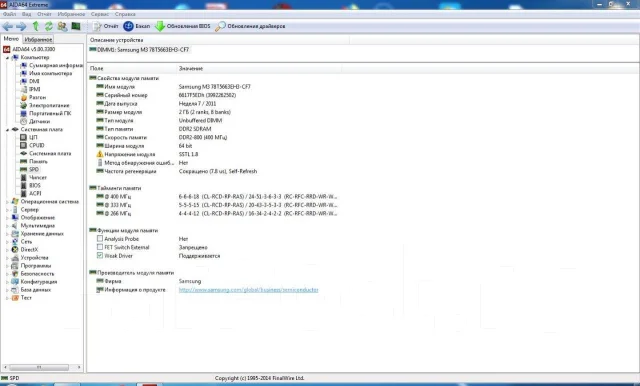The image size is (640, 386).
Task: Open the Сервис menu
Action: point(100,14)
